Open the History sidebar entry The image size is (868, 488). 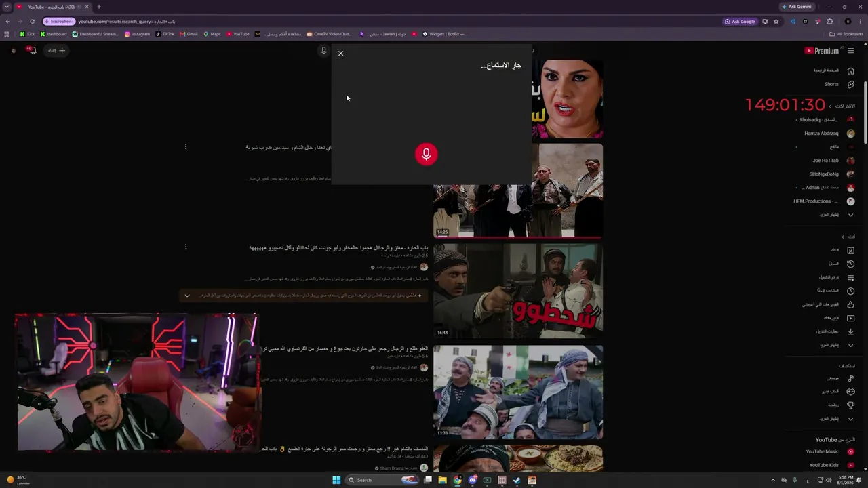842,264
